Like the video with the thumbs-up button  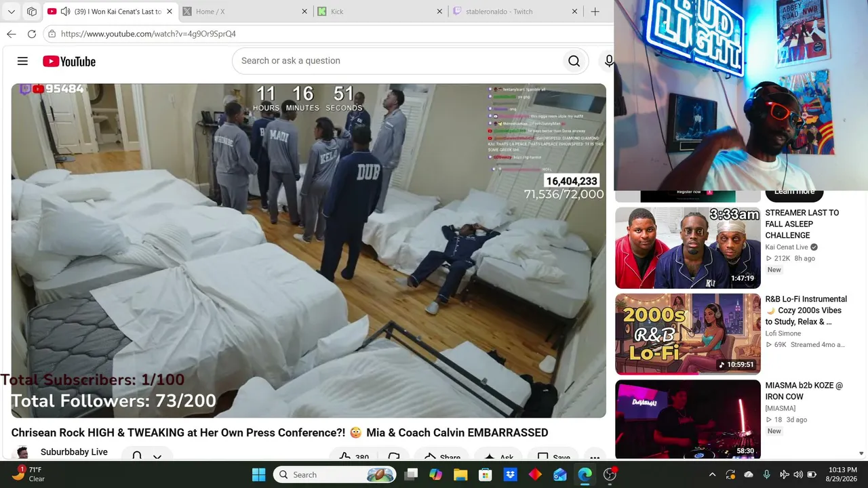click(353, 457)
